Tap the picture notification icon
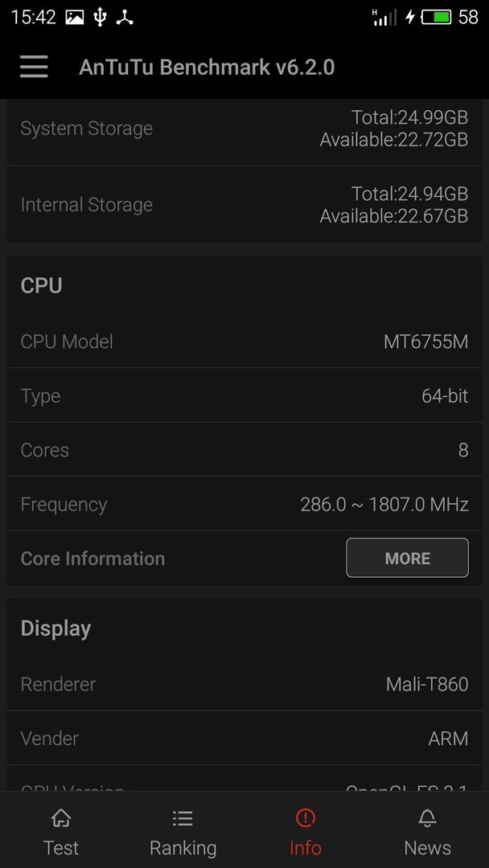 click(x=75, y=17)
